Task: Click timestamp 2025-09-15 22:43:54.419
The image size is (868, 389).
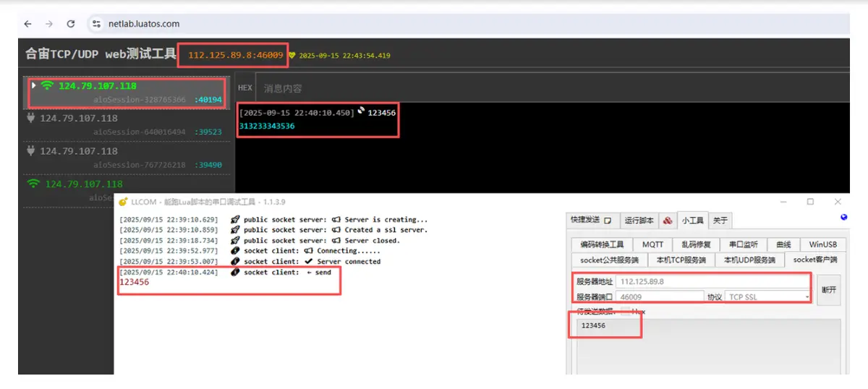Action: (344, 56)
